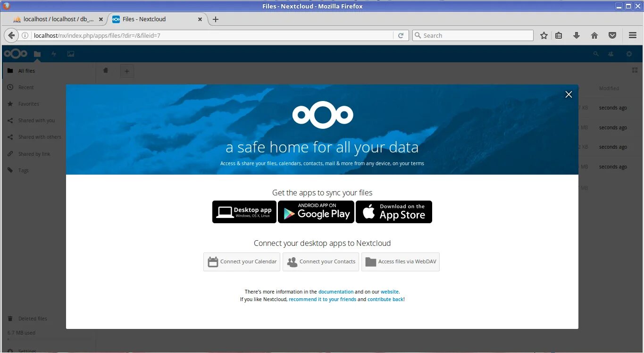644x353 pixels.
Task: Go to home folder breadcrumb icon
Action: click(106, 70)
